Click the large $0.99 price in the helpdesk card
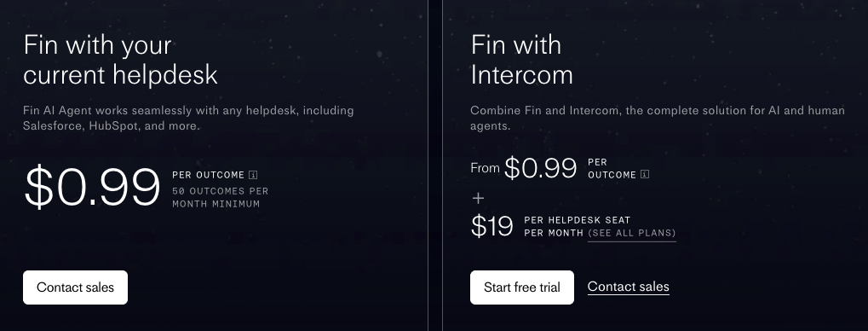Image resolution: width=868 pixels, height=331 pixels. (92, 188)
